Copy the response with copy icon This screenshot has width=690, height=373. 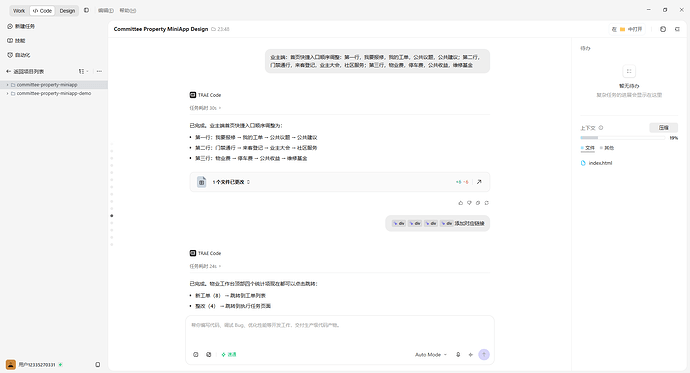click(478, 203)
